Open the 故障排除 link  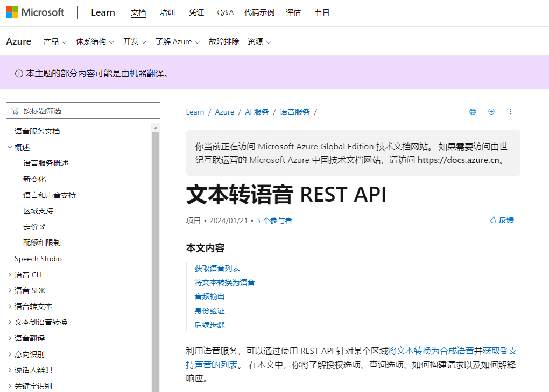pyautogui.click(x=224, y=41)
